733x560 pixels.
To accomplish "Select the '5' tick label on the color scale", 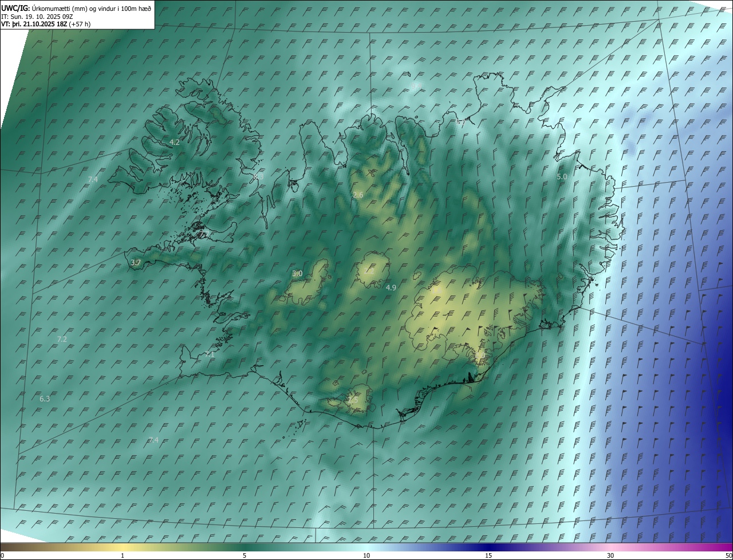I will click(245, 555).
